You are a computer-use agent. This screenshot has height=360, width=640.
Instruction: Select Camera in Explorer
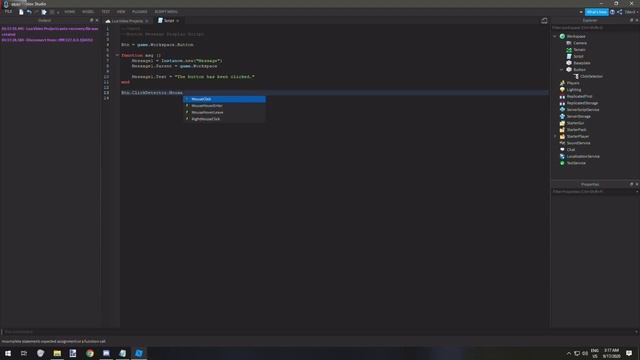click(580, 43)
